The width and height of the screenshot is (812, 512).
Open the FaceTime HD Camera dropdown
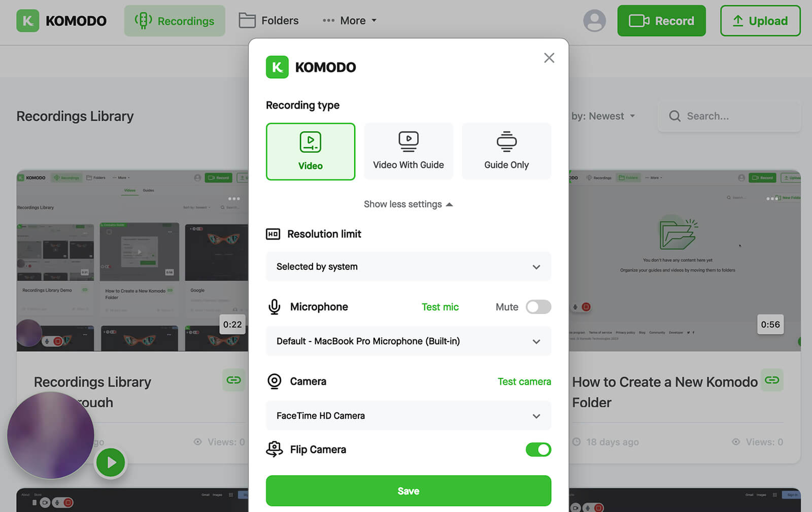[x=409, y=416]
